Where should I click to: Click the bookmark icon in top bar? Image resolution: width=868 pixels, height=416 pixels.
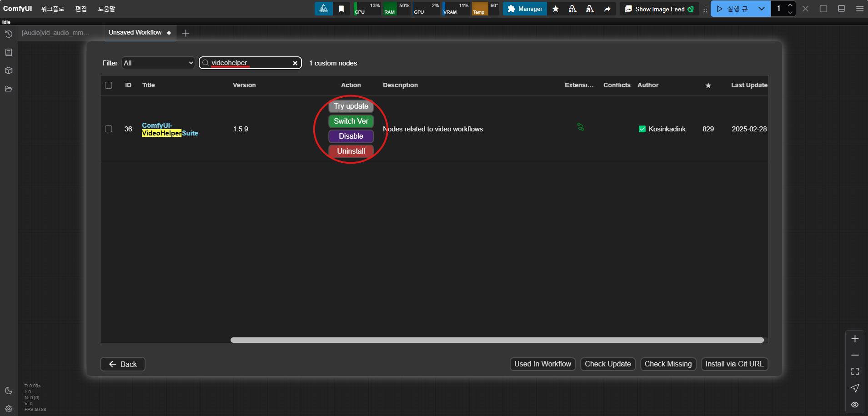click(x=341, y=9)
